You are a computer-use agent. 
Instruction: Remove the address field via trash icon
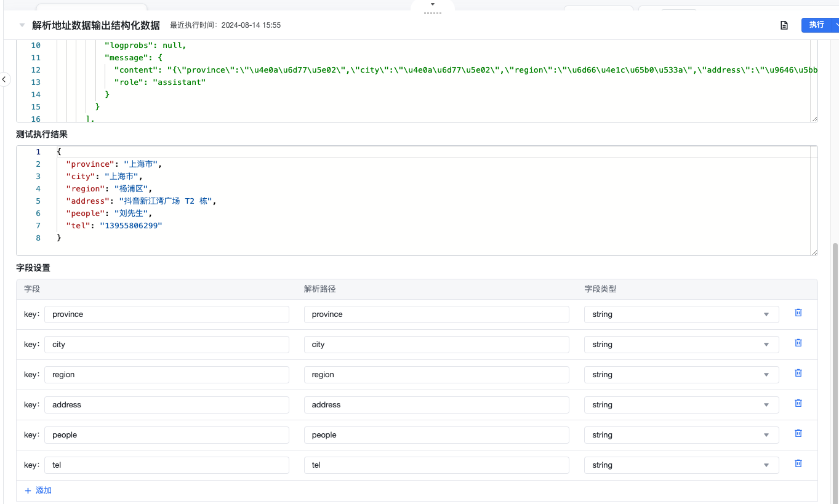(798, 403)
